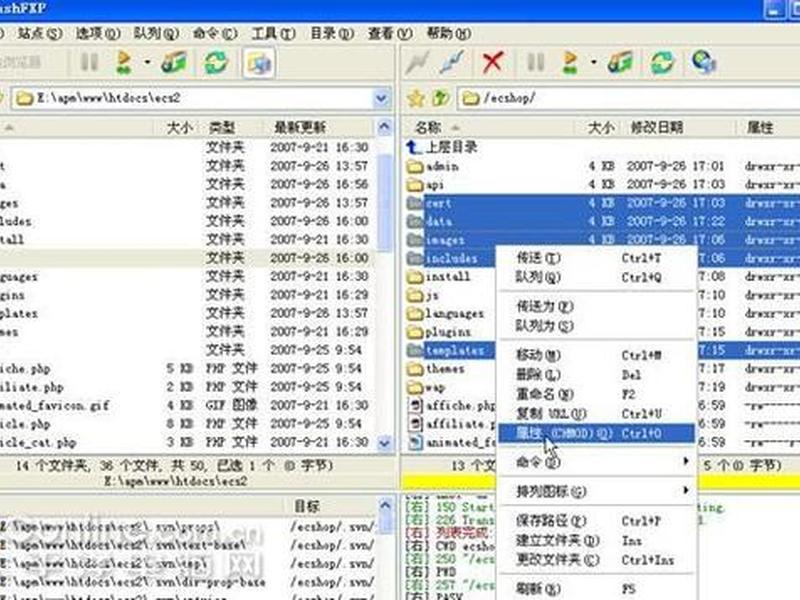Image resolution: width=800 pixels, height=600 pixels.
Task: Click the 上层目录 parent directory icon
Action: pos(414,147)
